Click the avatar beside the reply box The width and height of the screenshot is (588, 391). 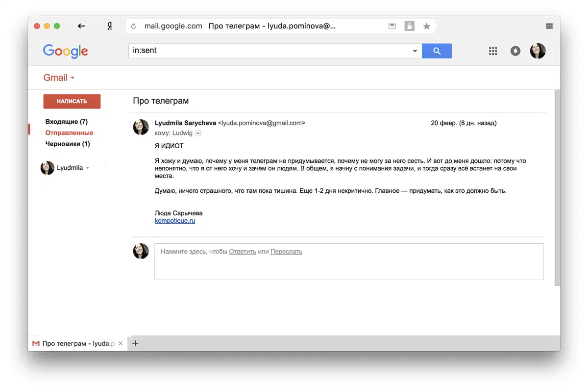click(141, 251)
